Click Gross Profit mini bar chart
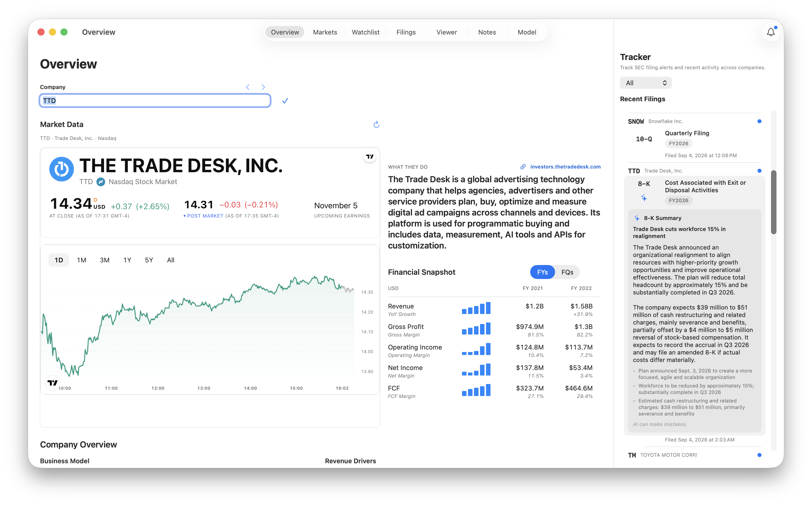This screenshot has height=505, width=812. [x=476, y=328]
